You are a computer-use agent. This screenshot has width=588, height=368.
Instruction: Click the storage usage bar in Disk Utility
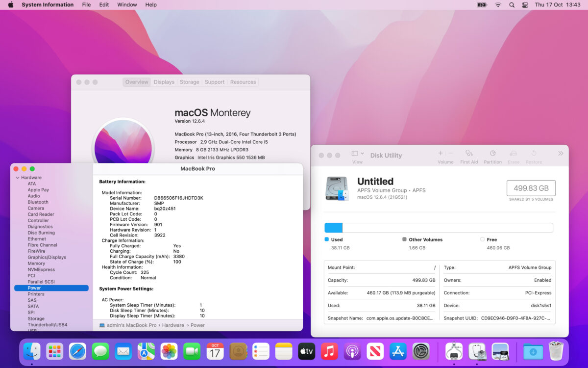tap(439, 228)
